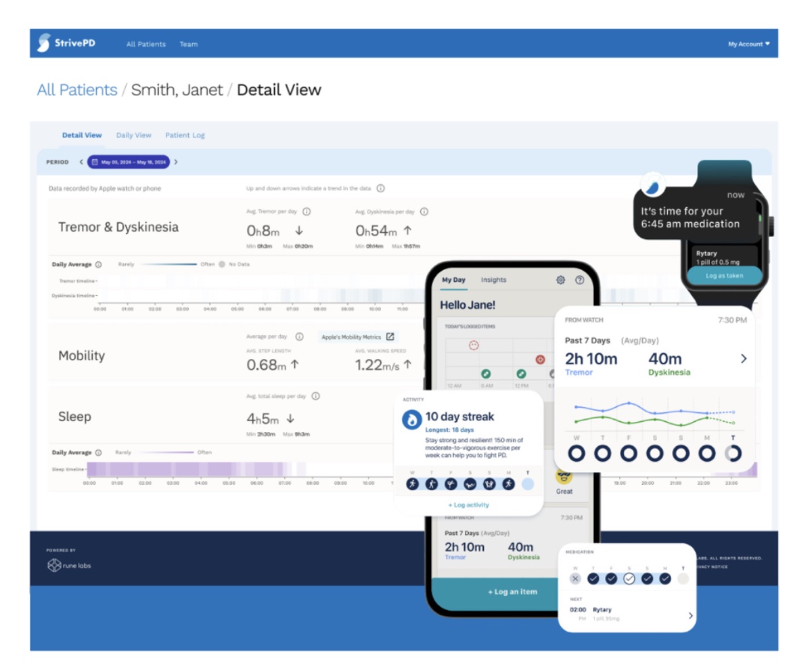Screen dimensions: 812x669
Task: Expand the next Rytary medication chevron
Action: coord(690,616)
